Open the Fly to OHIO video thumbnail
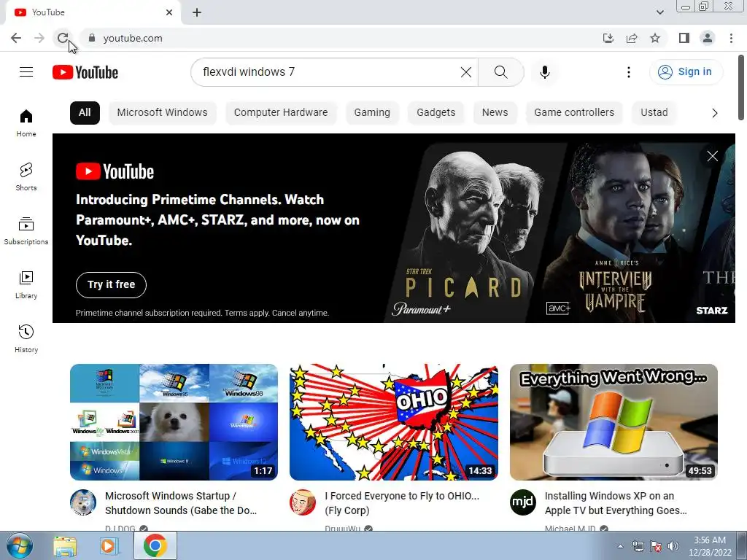The image size is (747, 560). [x=393, y=422]
